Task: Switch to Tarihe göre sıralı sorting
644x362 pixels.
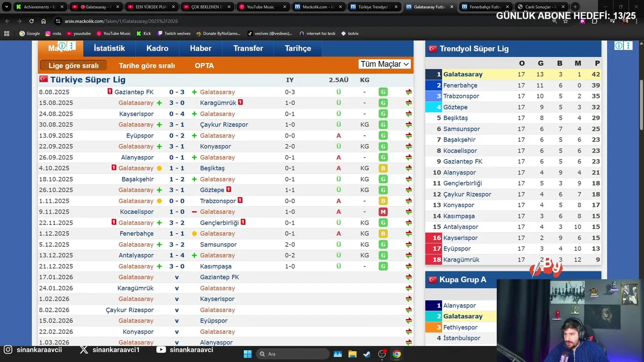Action: (147, 66)
